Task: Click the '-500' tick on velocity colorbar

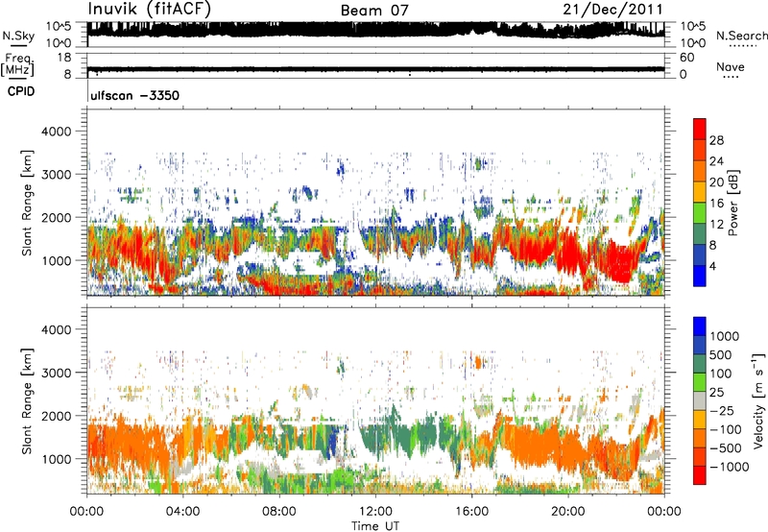Action: coord(726,448)
